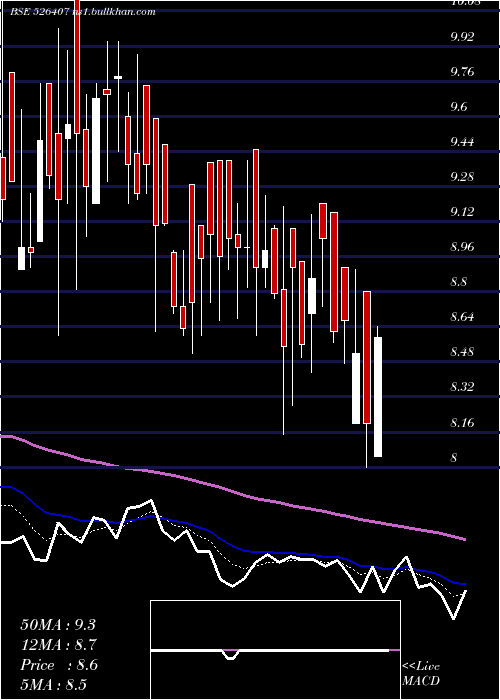Viewport: 500px width, 700px height.
Task: Click the 9.44 price axis label
Action: click(463, 142)
